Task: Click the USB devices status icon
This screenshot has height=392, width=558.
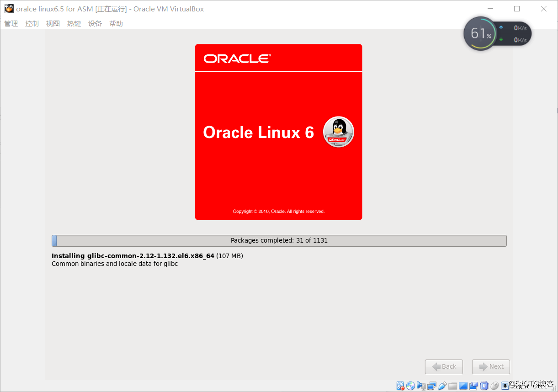Action: (442, 386)
